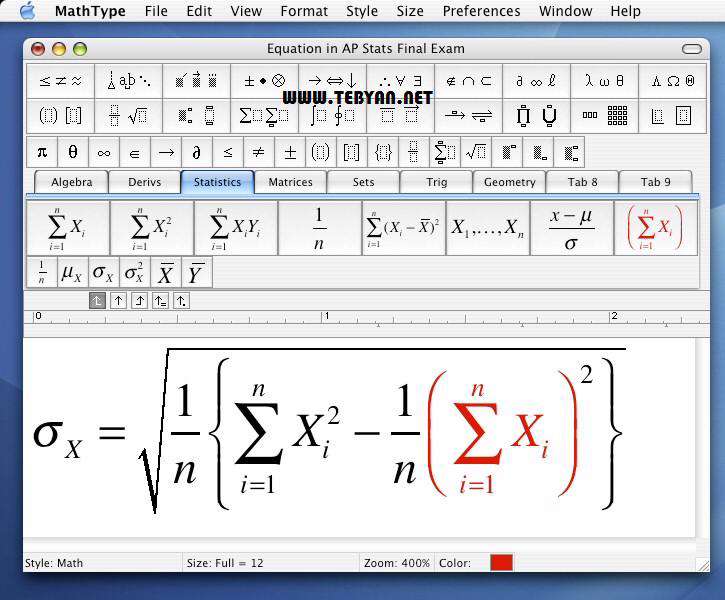Viewport: 725px width, 600px height.
Task: Select the right-justified tab stop
Action: (139, 301)
